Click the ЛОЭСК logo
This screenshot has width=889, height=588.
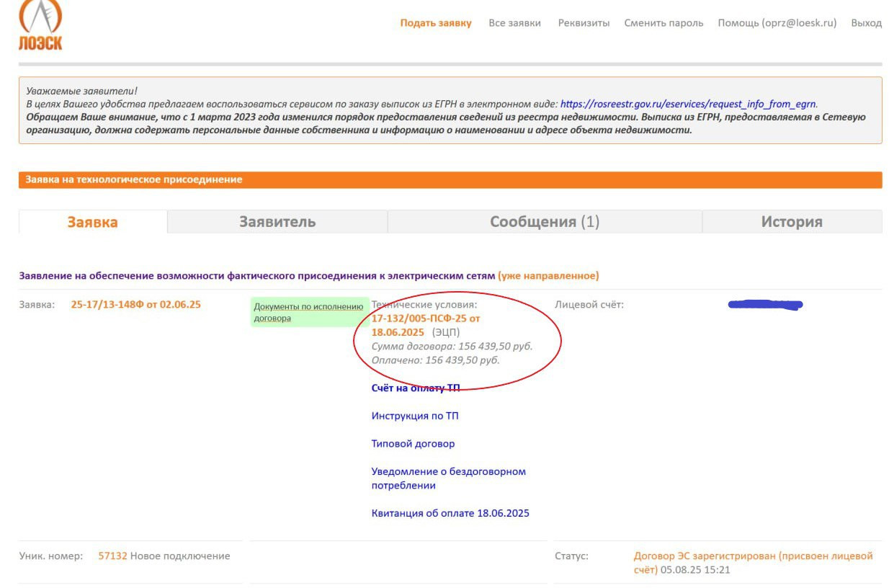(40, 25)
